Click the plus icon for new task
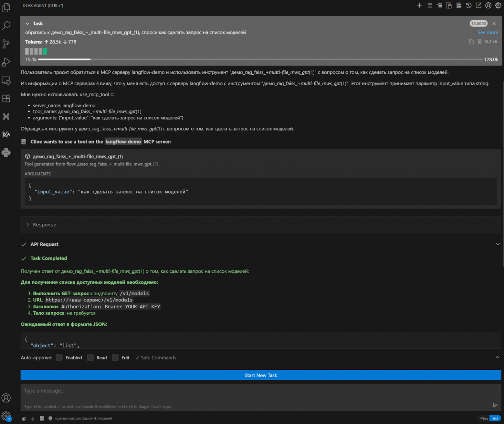 point(419,5)
